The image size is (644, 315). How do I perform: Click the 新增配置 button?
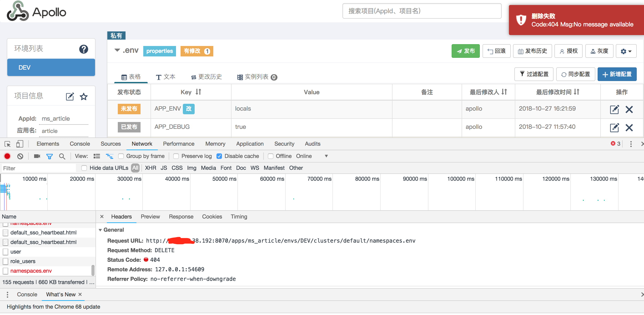pos(617,74)
